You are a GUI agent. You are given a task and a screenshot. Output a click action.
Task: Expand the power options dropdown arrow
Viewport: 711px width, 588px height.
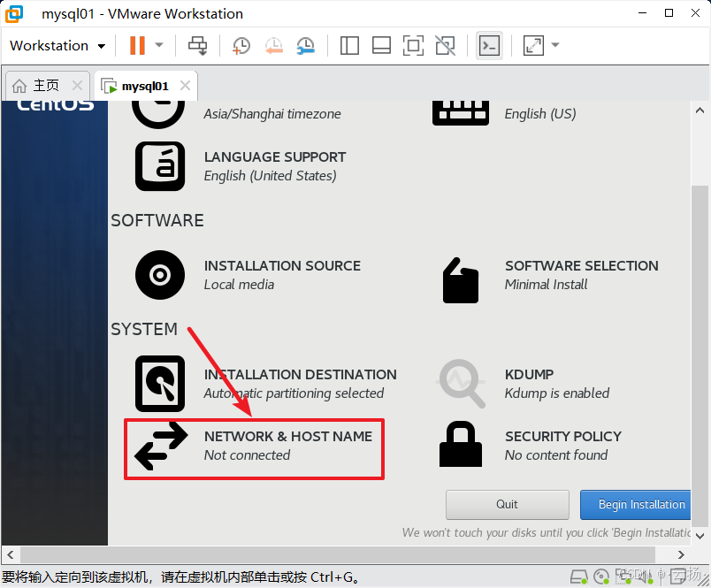159,45
